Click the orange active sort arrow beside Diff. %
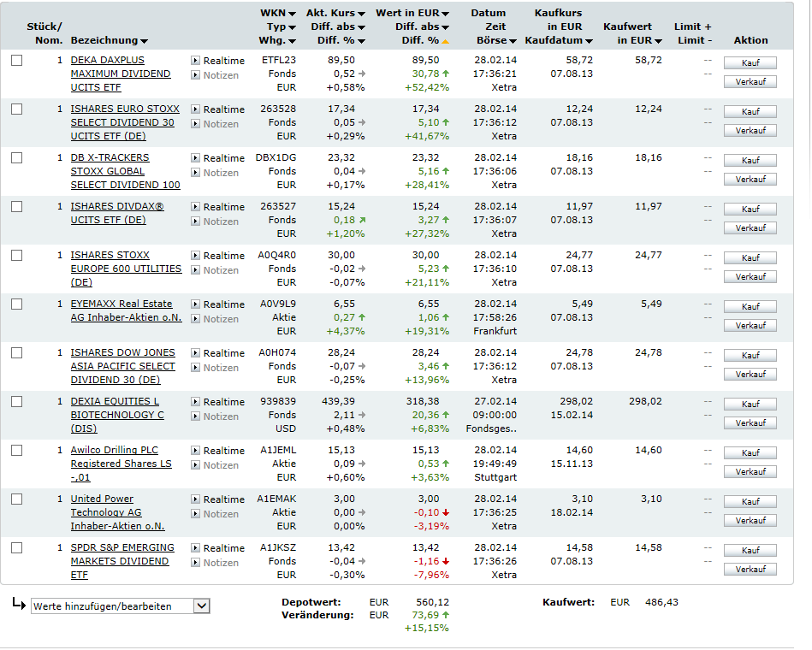 [445, 41]
